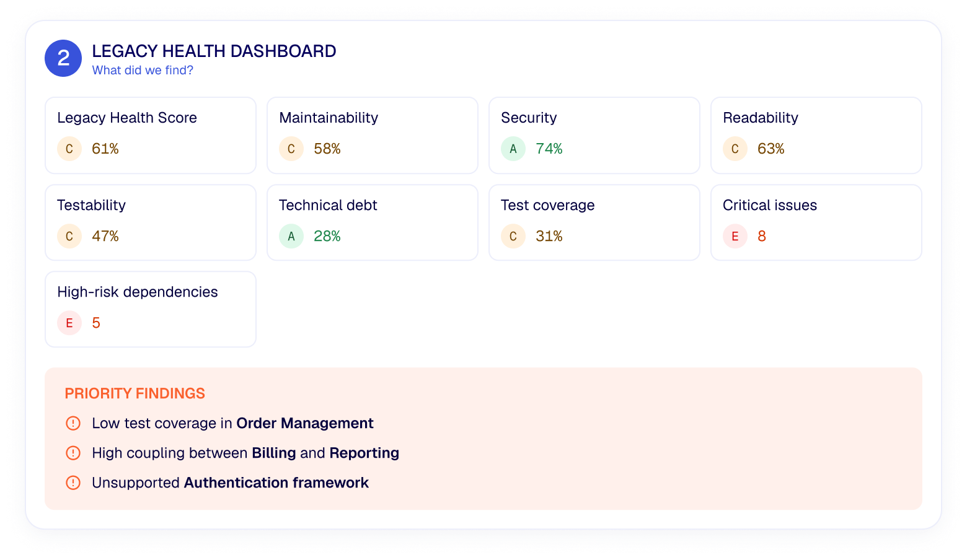Image resolution: width=967 pixels, height=560 pixels.
Task: Click the warning icon beside High coupling finding
Action: (73, 453)
